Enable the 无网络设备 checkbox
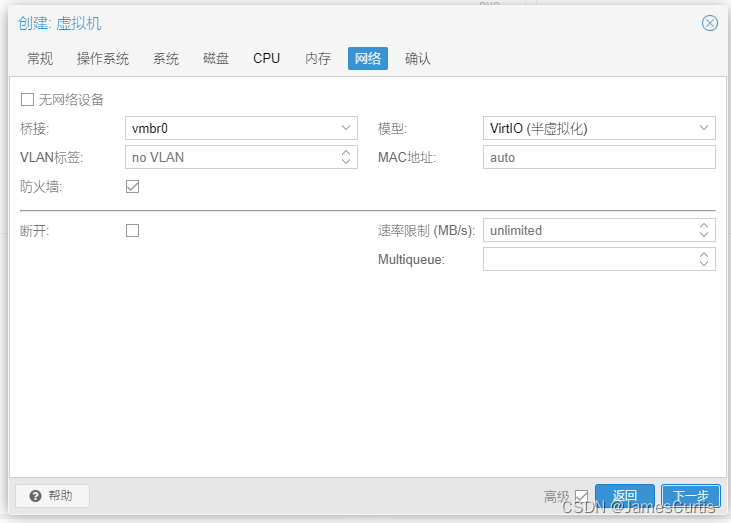 pos(28,99)
